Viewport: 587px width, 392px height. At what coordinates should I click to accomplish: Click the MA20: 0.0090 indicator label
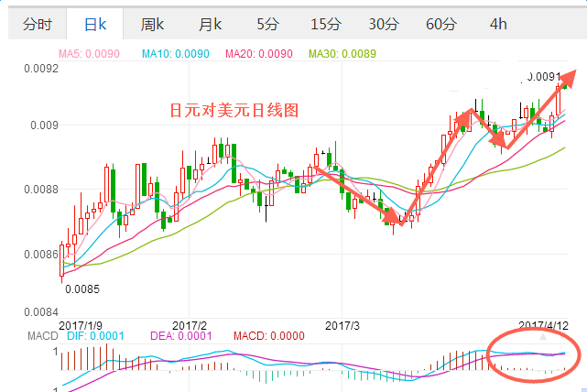tap(258, 53)
